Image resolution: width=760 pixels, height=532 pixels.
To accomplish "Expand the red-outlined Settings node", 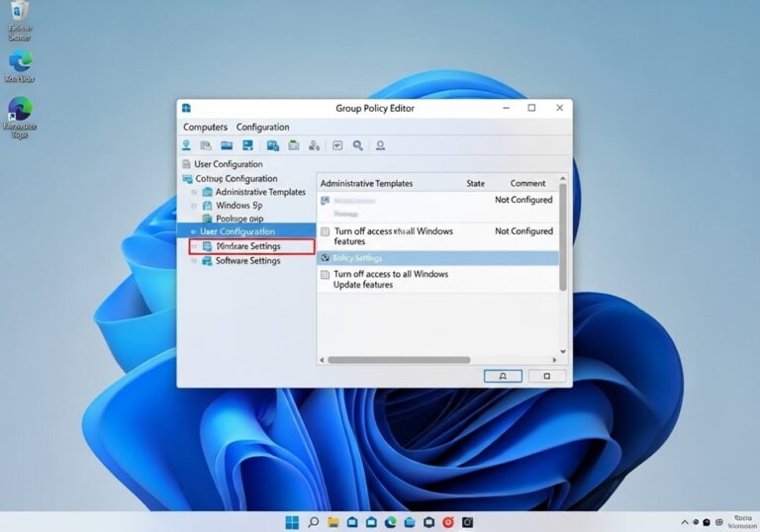I will [x=194, y=246].
